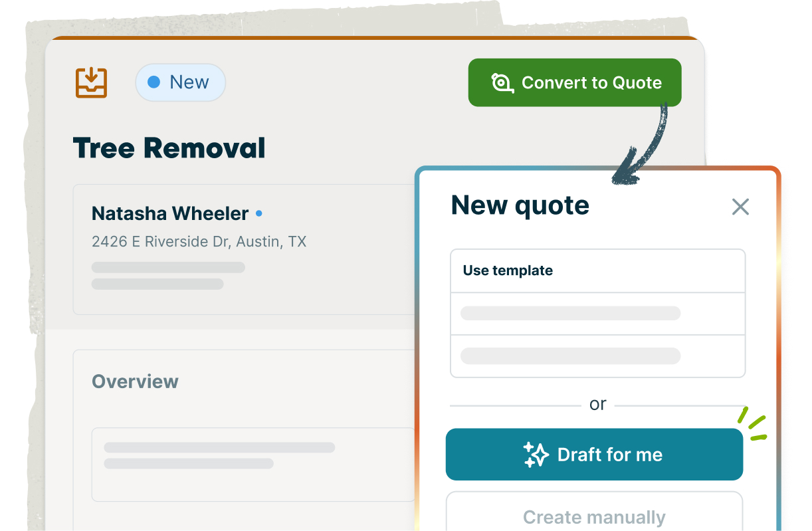
Task: Open the New status badge
Action: (x=180, y=82)
